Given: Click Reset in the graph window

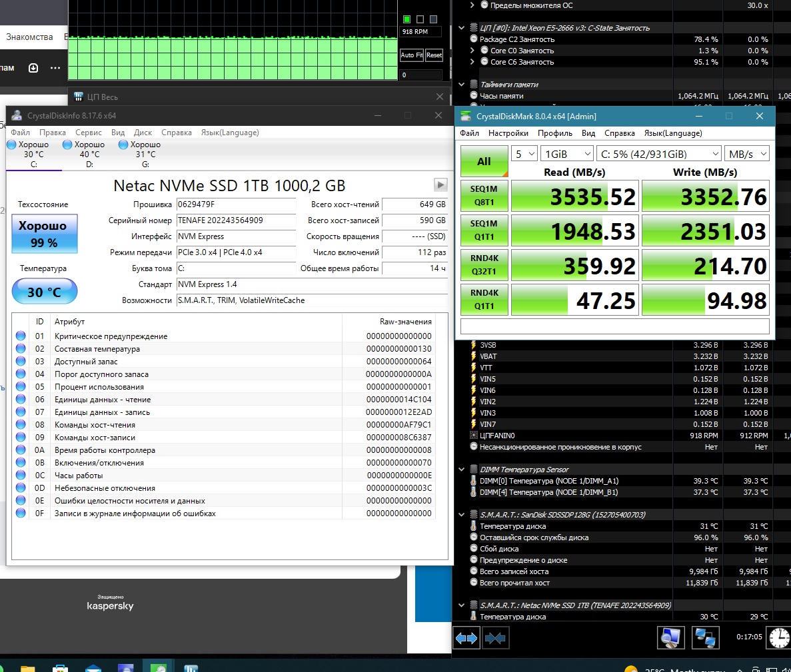Looking at the screenshot, I should pyautogui.click(x=434, y=55).
